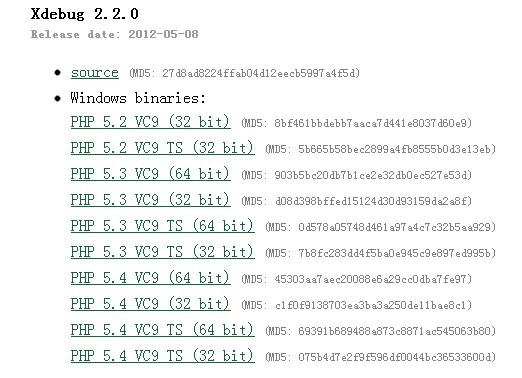Download PHP 5.2 VC9 (32 bit) binary
The width and height of the screenshot is (522, 378).
click(150, 122)
